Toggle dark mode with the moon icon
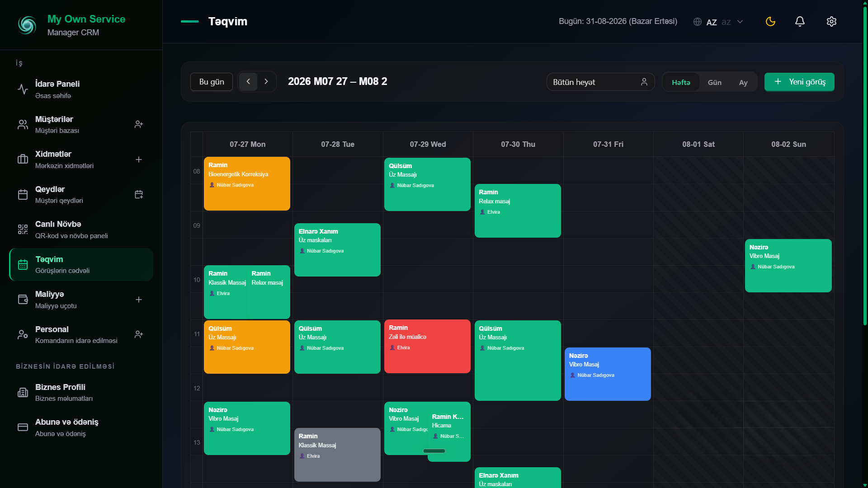Image resolution: width=868 pixels, height=488 pixels. [770, 21]
